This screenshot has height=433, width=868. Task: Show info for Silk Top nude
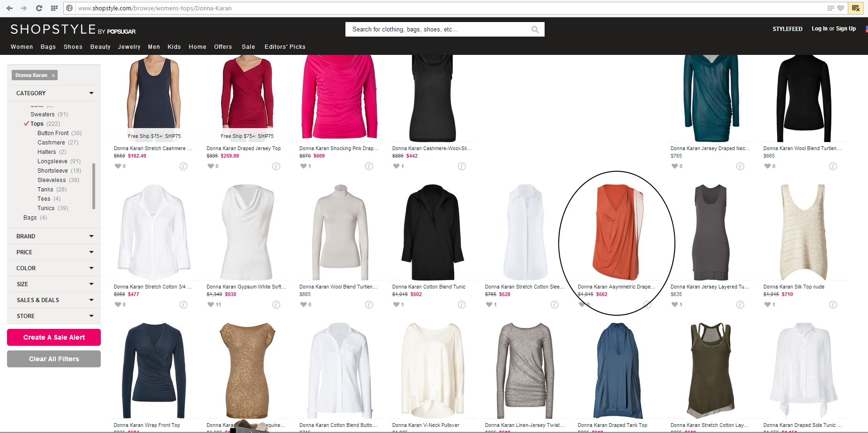click(x=833, y=304)
